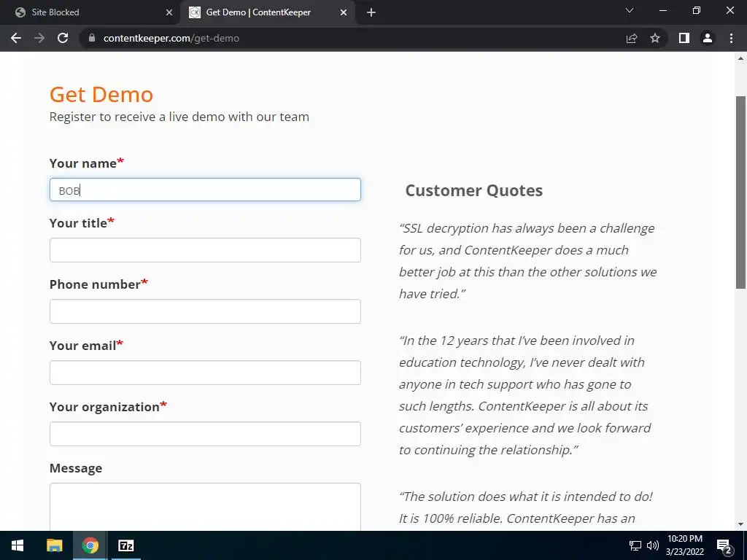Open 7-Zip from the taskbar
This screenshot has height=560, width=747.
pos(125,545)
